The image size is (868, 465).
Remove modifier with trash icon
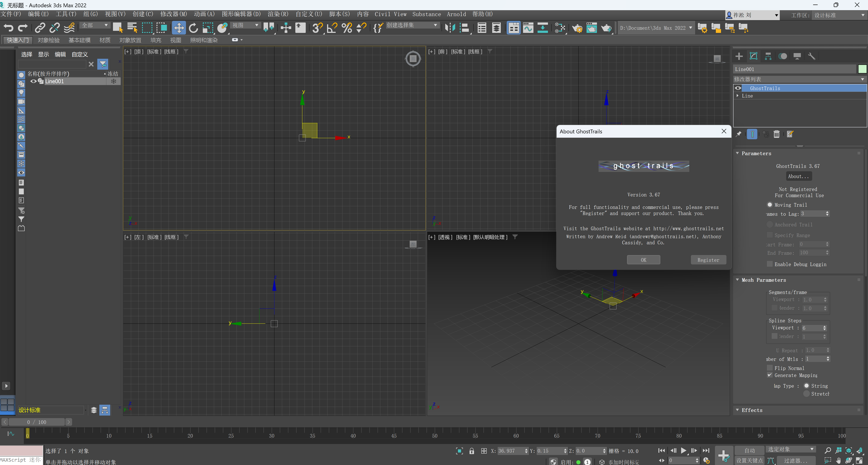coord(776,134)
